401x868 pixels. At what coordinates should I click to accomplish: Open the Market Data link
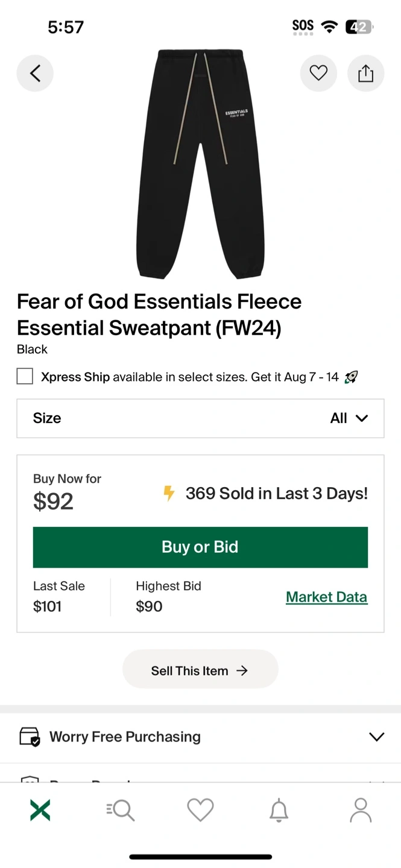(x=326, y=597)
